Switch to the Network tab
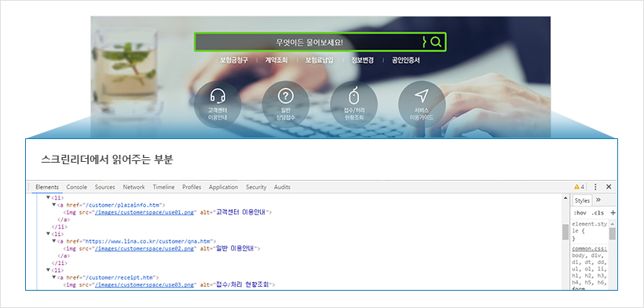Viewport: 644px width, 308px height. (x=134, y=187)
